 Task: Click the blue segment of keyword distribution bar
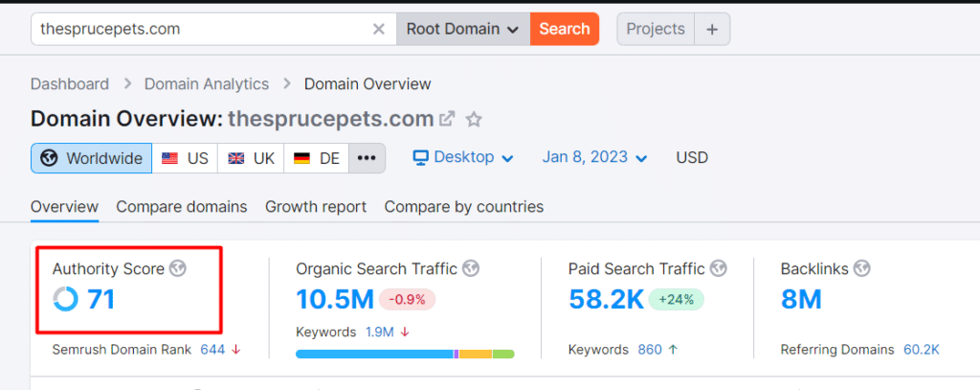coord(374,355)
